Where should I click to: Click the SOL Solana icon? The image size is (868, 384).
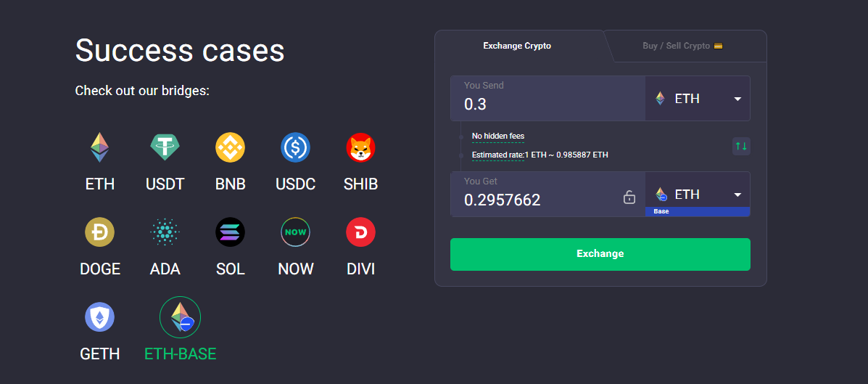coord(231,232)
